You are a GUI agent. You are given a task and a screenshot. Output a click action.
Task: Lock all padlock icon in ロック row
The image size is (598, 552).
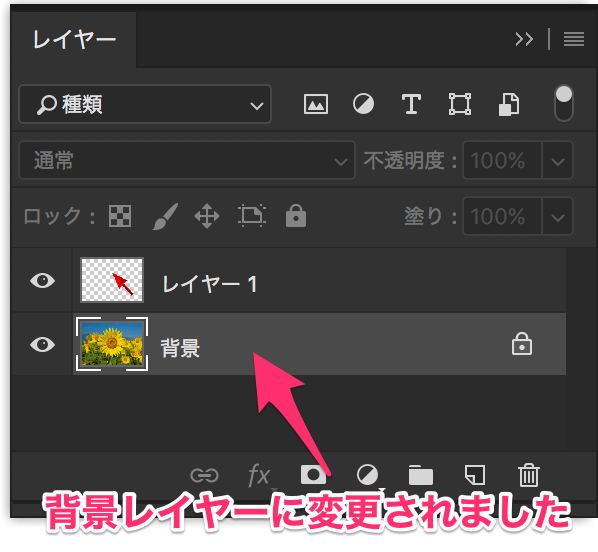click(x=296, y=216)
